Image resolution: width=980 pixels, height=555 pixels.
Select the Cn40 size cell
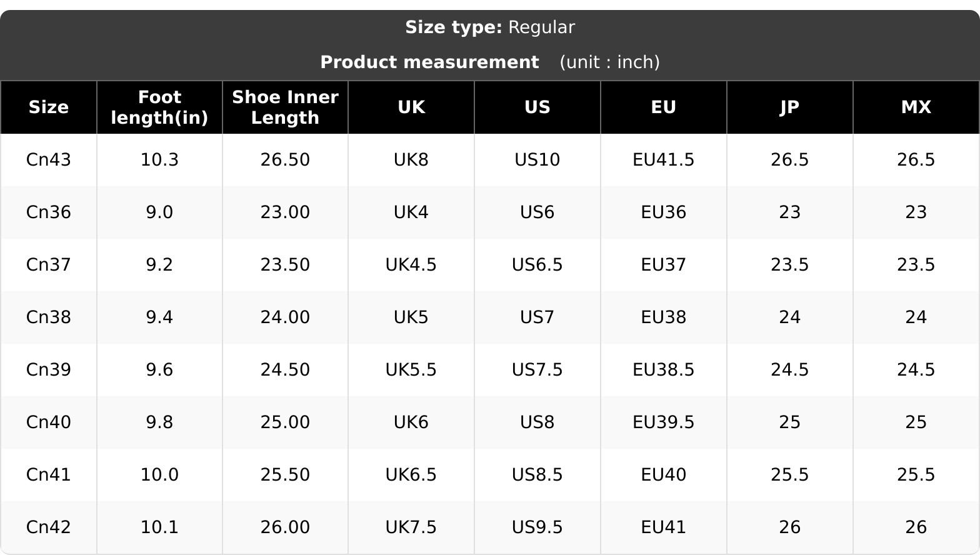click(49, 422)
